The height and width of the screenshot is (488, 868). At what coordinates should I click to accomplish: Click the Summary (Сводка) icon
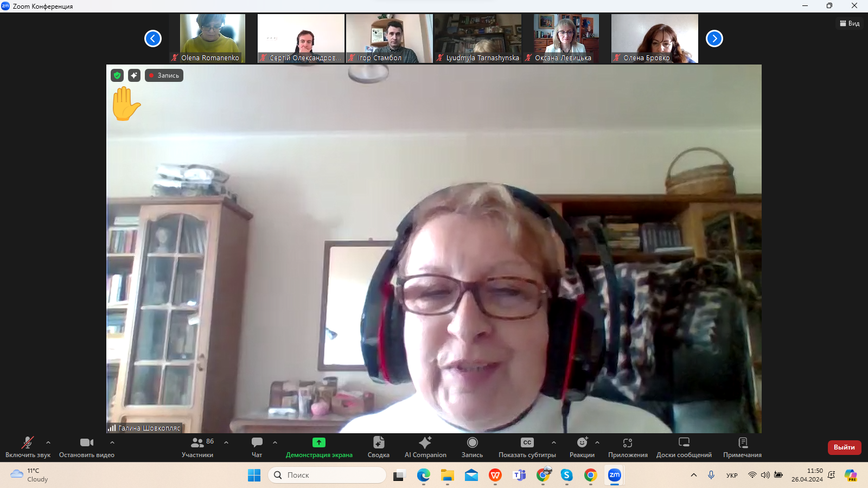[x=379, y=447]
